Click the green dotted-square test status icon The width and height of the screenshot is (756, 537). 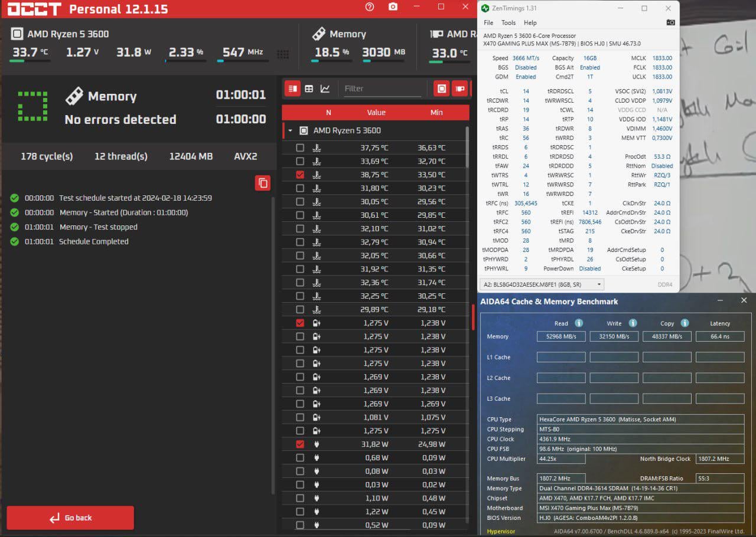coord(32,106)
